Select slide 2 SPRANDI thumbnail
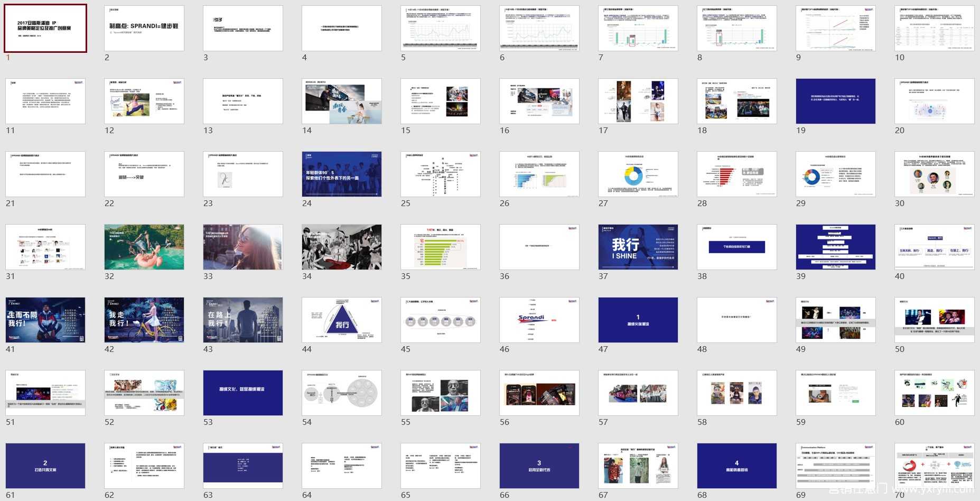The height and width of the screenshot is (501, 980). click(x=144, y=28)
